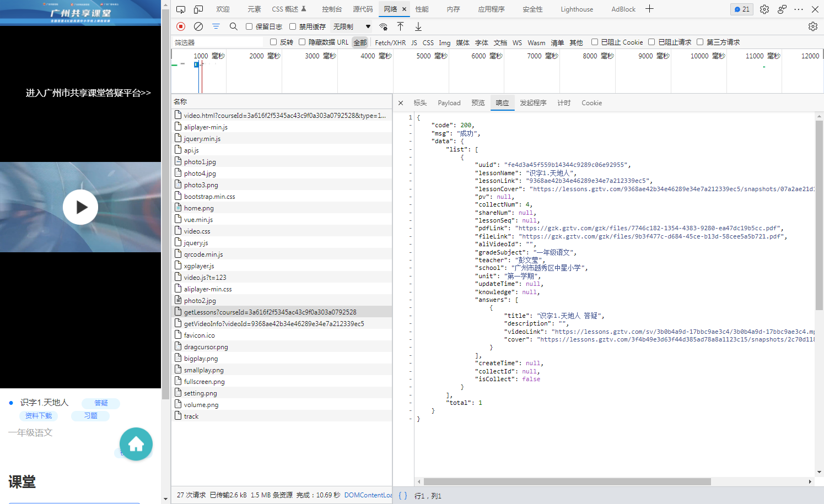The width and height of the screenshot is (824, 504).
Task: Open the Payload details tab
Action: coord(449,103)
